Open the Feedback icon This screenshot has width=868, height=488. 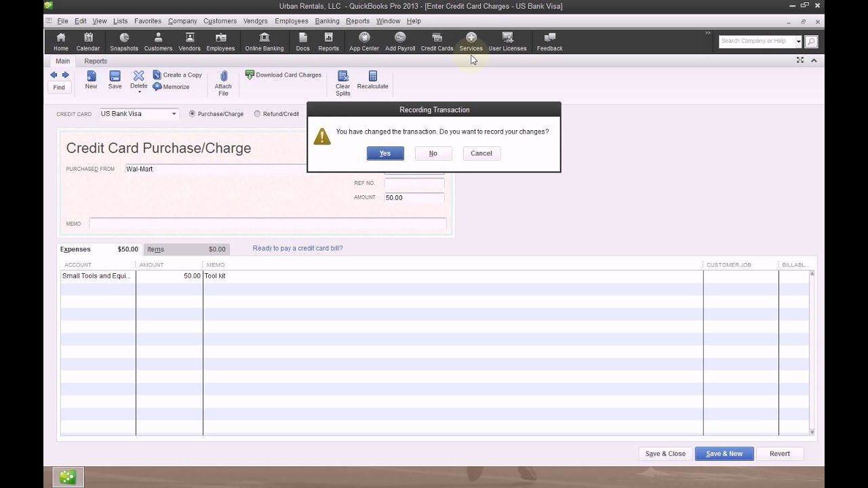point(549,41)
